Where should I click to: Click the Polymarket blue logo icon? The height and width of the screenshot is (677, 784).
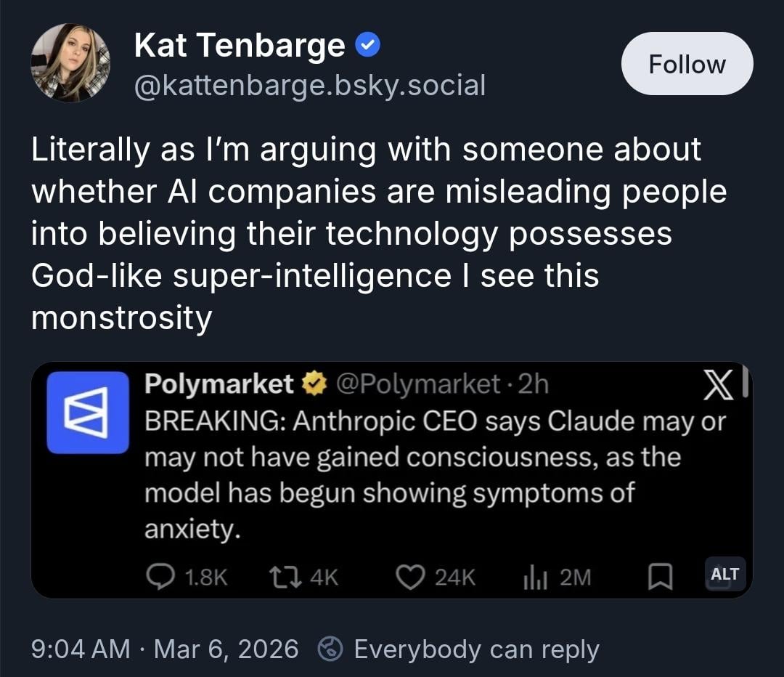[x=88, y=412]
